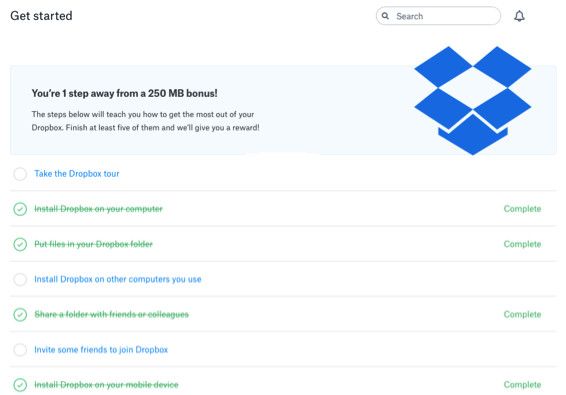Click the crossed-out Install Dropbox on your mobile device step
The height and width of the screenshot is (395, 566).
[x=106, y=385]
